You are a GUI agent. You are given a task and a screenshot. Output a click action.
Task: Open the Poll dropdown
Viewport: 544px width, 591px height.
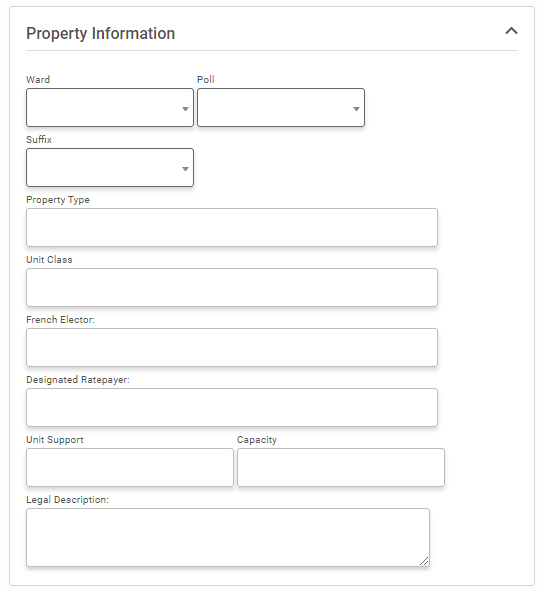280,107
